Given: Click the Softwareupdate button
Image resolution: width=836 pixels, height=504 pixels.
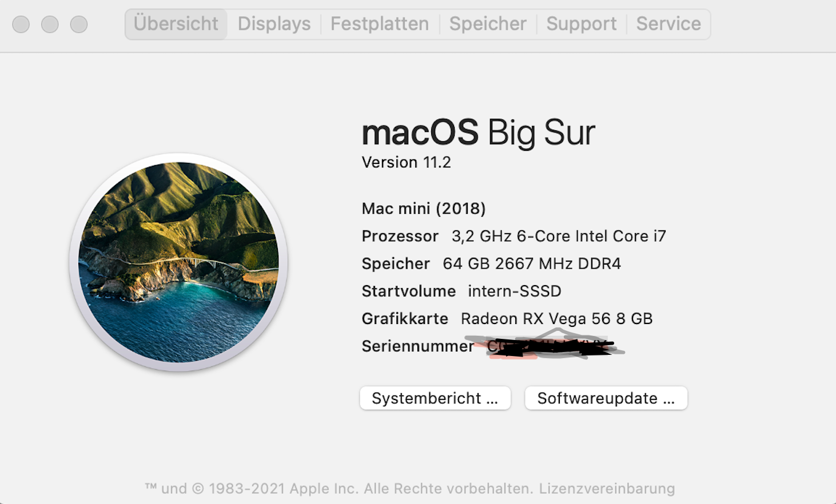Looking at the screenshot, I should (606, 398).
